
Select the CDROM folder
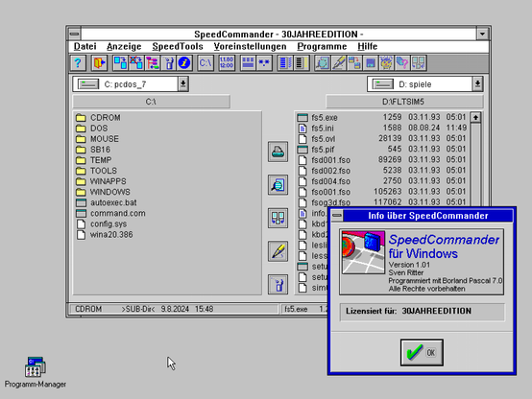tap(98, 118)
